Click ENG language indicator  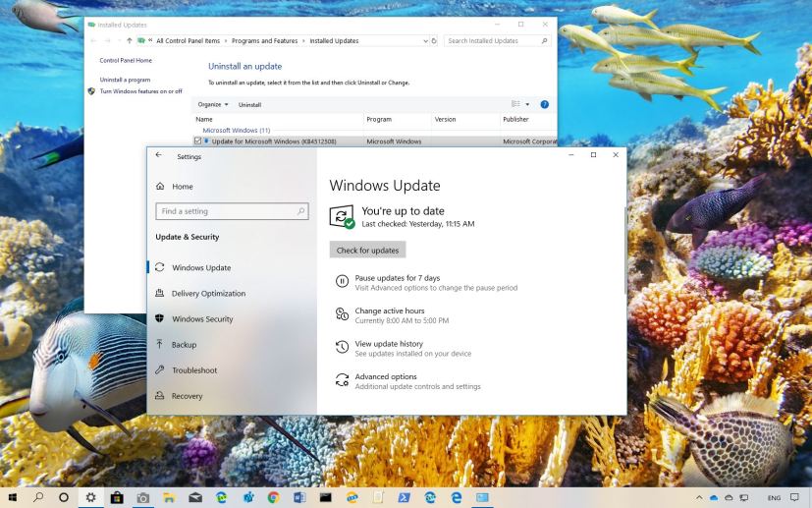(774, 498)
